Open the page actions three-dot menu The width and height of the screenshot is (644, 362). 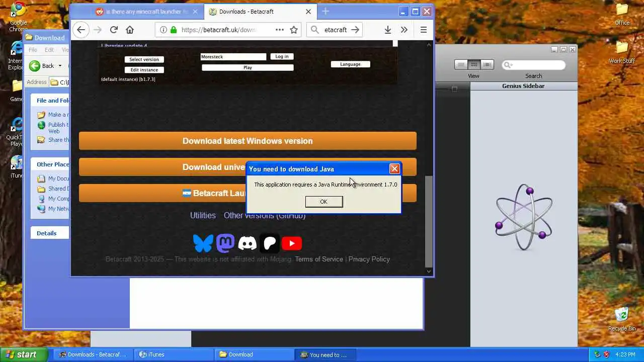coord(280,30)
